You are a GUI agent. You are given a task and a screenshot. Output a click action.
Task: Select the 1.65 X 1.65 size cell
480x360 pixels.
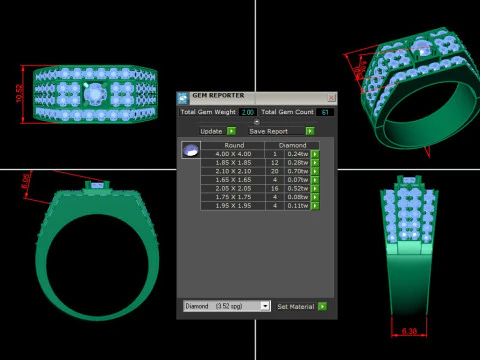click(233, 180)
